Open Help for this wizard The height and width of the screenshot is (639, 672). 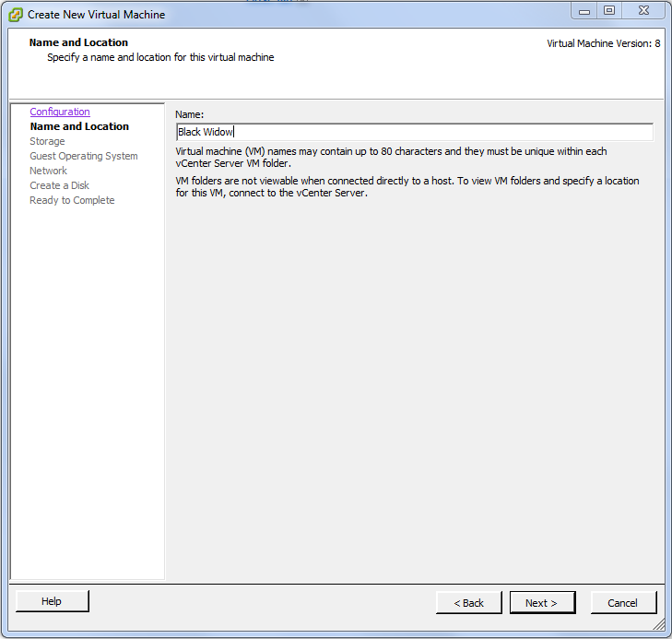53,601
